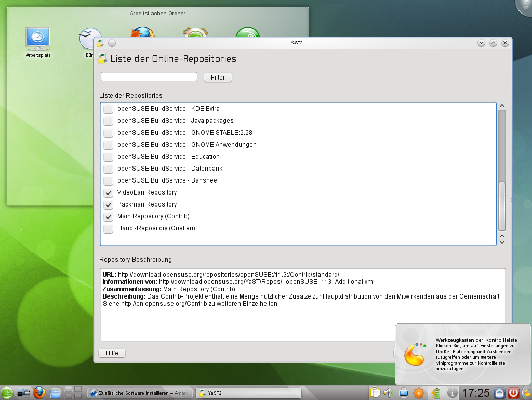The height and width of the screenshot is (400, 532).
Task: Check openSUSE BuildService - Education
Action: pos(109,157)
